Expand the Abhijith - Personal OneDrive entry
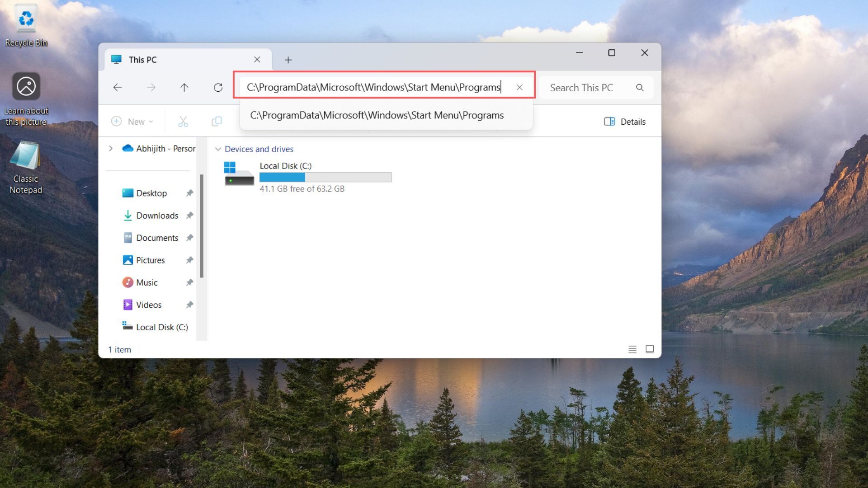868x488 pixels. click(x=110, y=148)
